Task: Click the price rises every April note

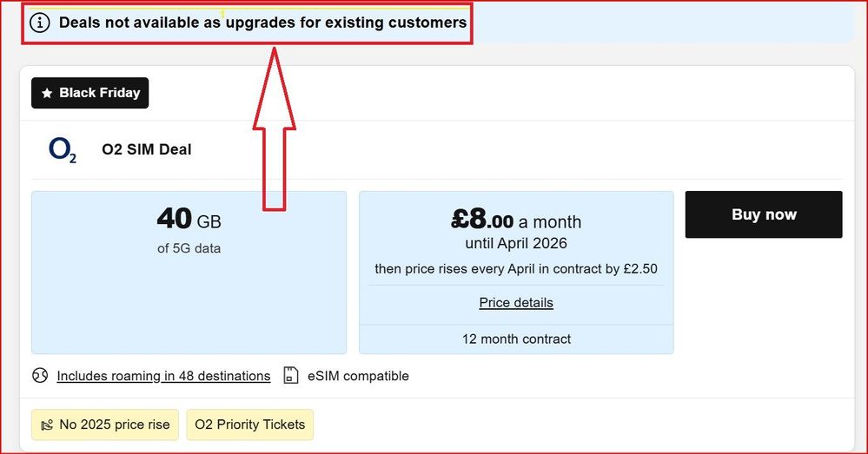Action: coord(516,269)
